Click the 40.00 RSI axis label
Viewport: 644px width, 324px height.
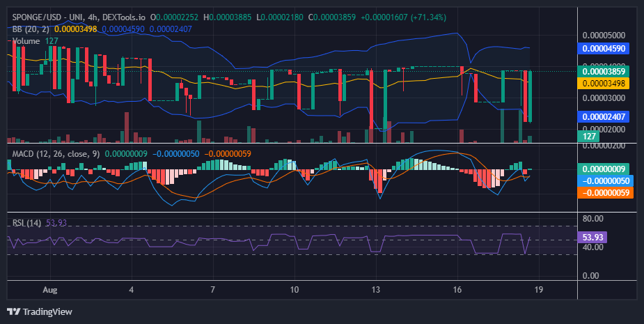click(x=592, y=247)
